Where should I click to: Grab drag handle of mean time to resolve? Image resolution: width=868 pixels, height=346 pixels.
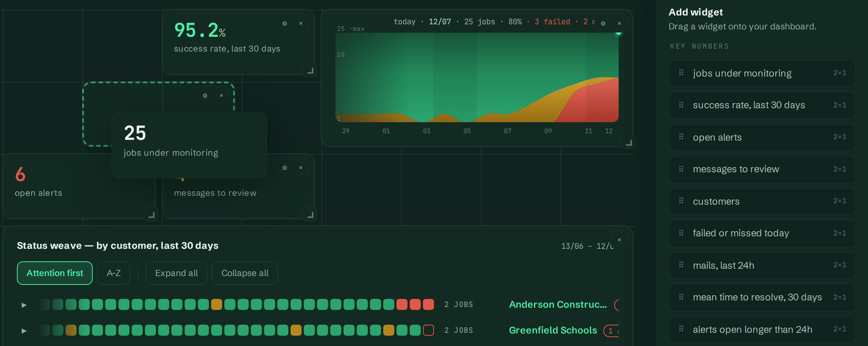coord(681,297)
